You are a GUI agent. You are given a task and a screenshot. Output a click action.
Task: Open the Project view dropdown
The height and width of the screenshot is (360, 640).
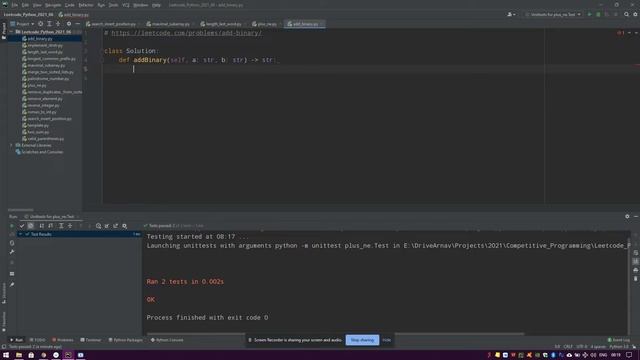point(22,24)
